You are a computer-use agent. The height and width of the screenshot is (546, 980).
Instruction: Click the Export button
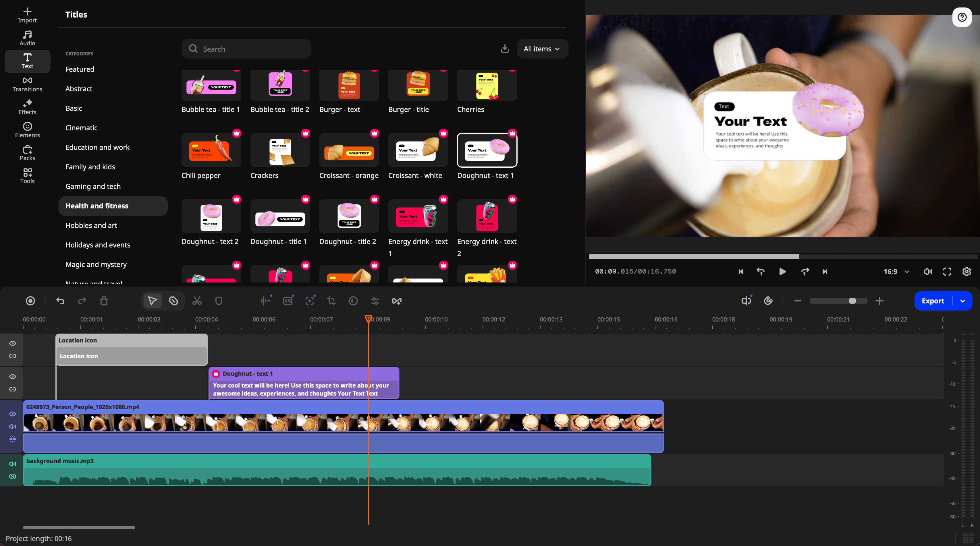(x=932, y=301)
